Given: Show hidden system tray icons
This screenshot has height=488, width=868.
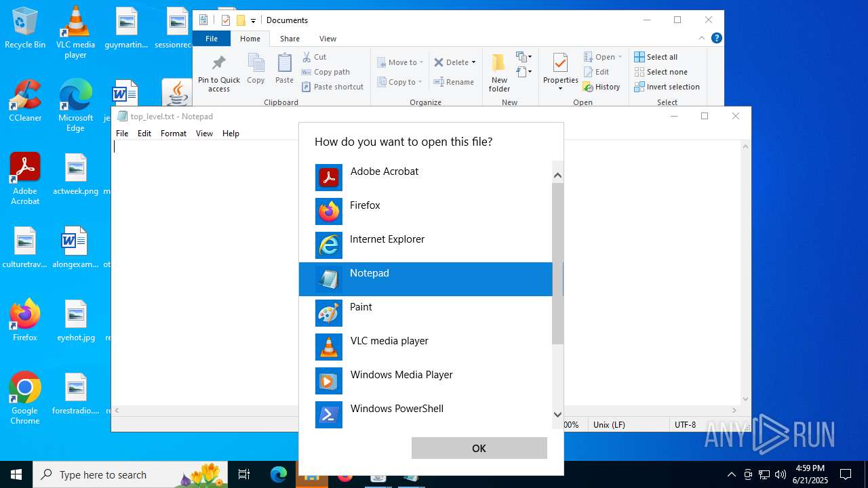Looking at the screenshot, I should 731,474.
